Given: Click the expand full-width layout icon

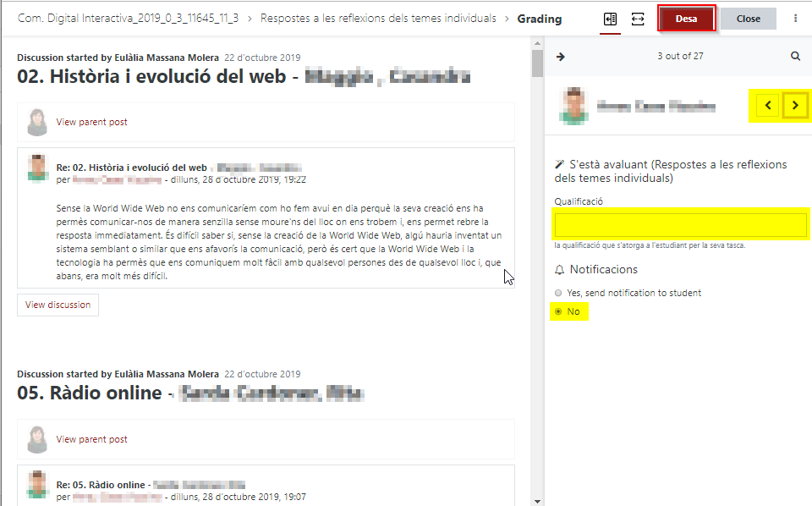Looking at the screenshot, I should click(x=638, y=19).
